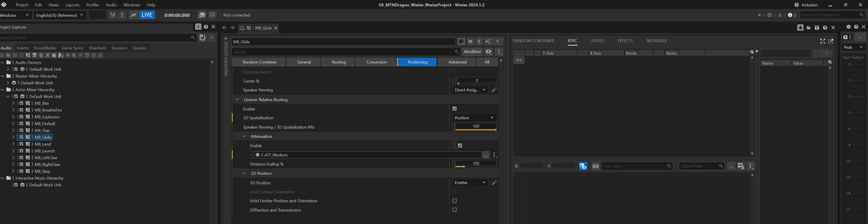This screenshot has width=868, height=224.
Task: Click the refresh icon next to Project Explorer search
Action: pyautogui.click(x=202, y=38)
